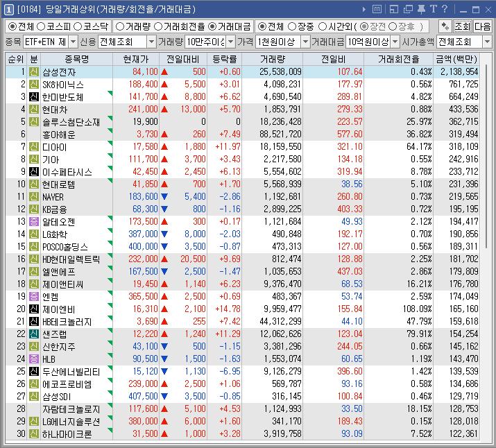Open the 거래량 10만주이상 dropdown
This screenshot has height=448, width=496.
point(231,42)
